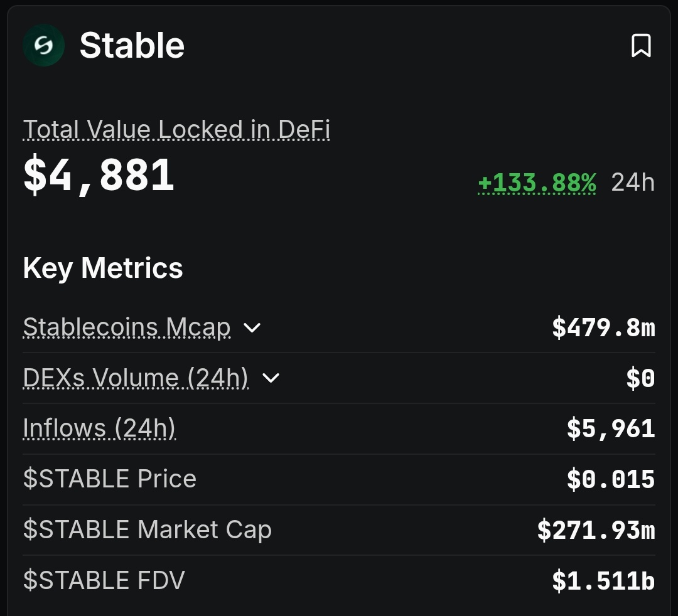This screenshot has height=616, width=678.
Task: Click the $STABLE FDV row label
Action: coord(104,580)
